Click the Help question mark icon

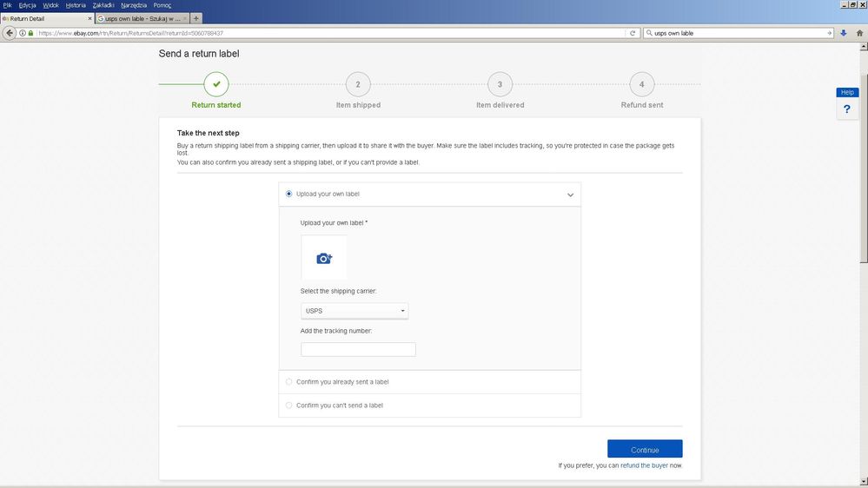click(x=847, y=109)
